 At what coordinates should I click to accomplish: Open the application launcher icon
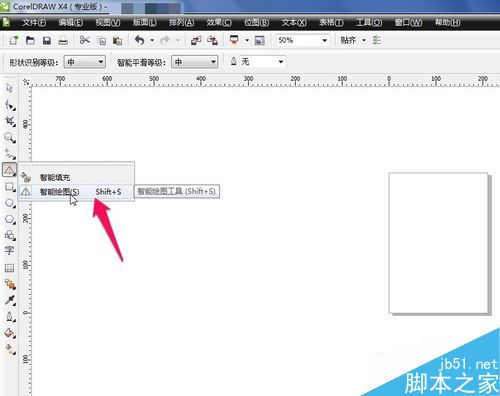(234, 40)
